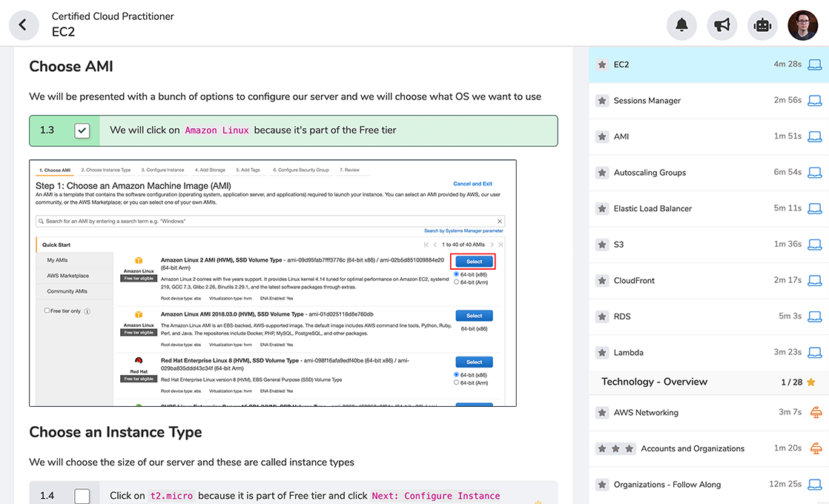Click the orange icon beside Accounts and Organizations

coord(816,448)
